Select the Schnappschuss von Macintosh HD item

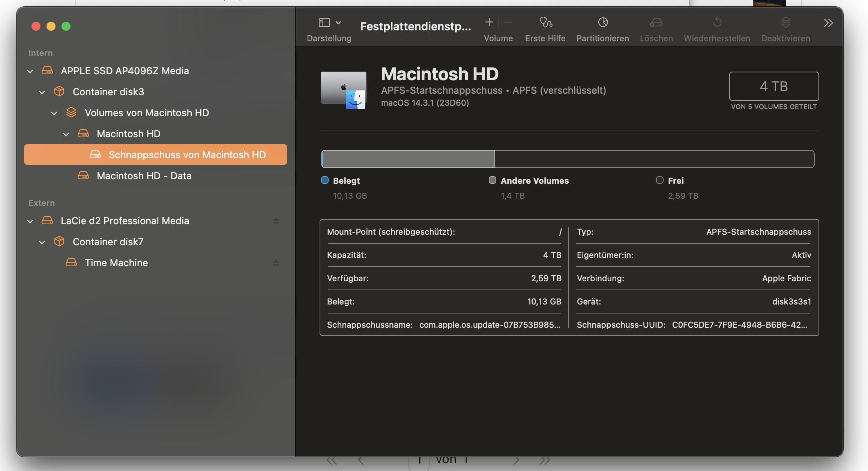(187, 155)
